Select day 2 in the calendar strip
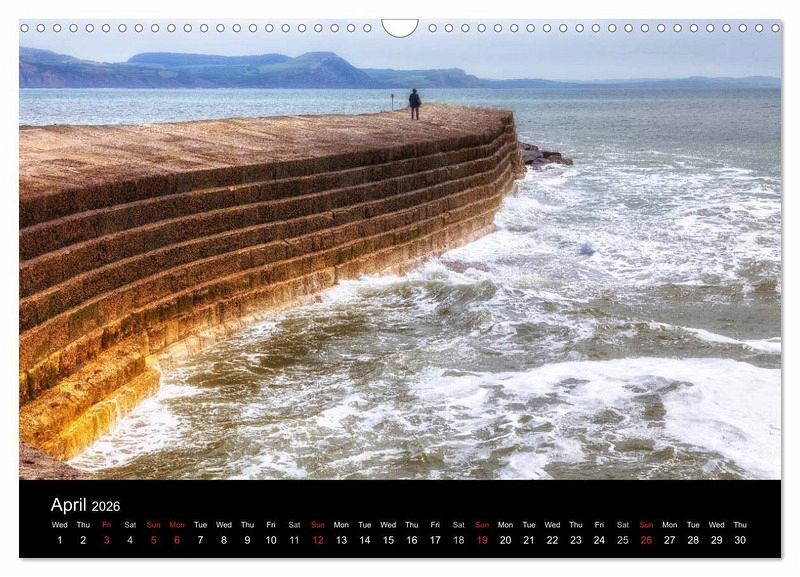Image resolution: width=800 pixels, height=577 pixels. click(83, 540)
